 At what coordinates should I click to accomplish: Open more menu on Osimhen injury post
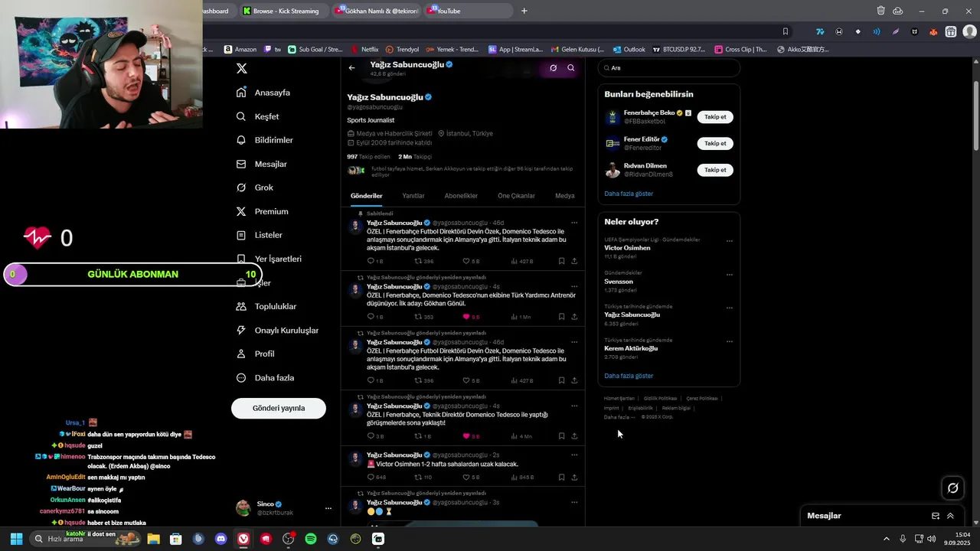tap(574, 455)
